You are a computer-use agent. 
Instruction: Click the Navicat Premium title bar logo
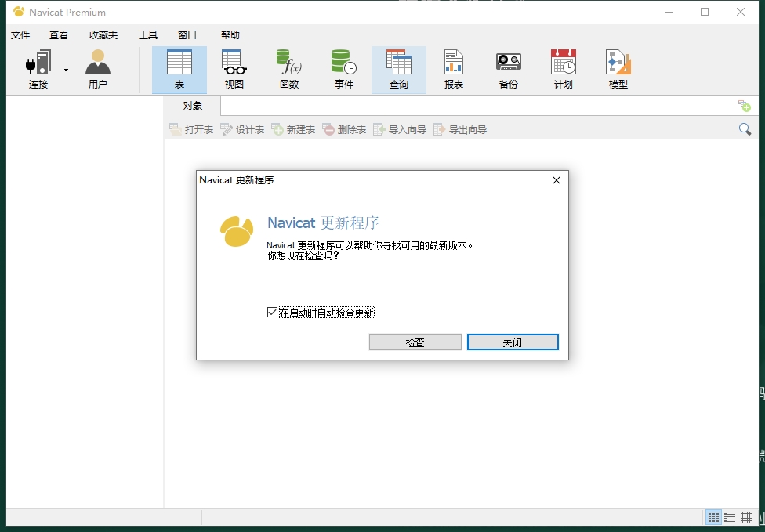pyautogui.click(x=19, y=12)
